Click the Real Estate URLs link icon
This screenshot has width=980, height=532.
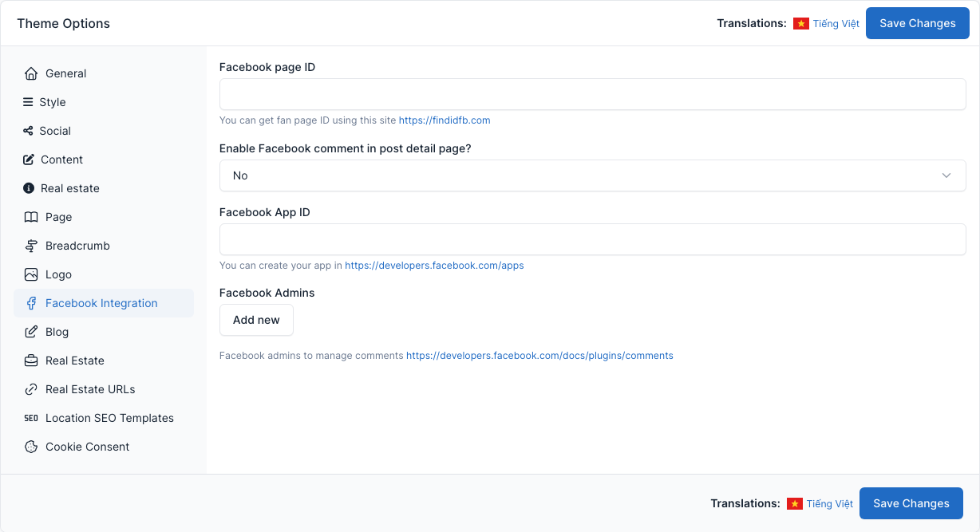tap(31, 389)
